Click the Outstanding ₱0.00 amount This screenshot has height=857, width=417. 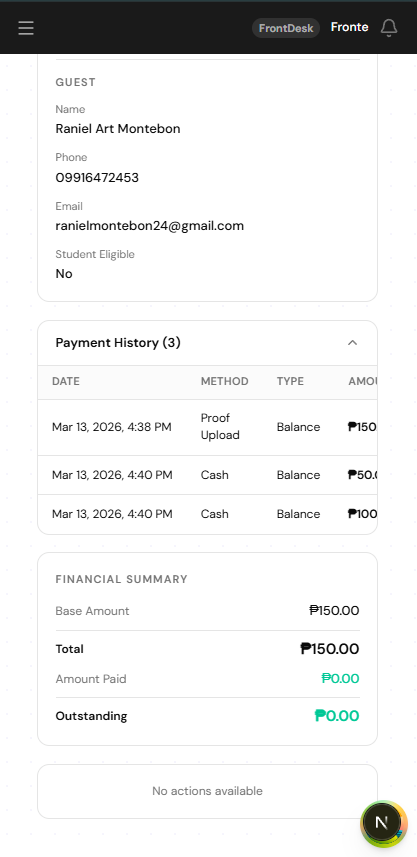337,715
